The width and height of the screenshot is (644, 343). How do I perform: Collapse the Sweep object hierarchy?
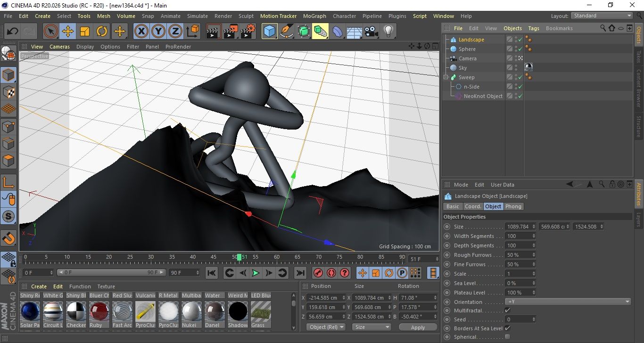[x=446, y=77]
